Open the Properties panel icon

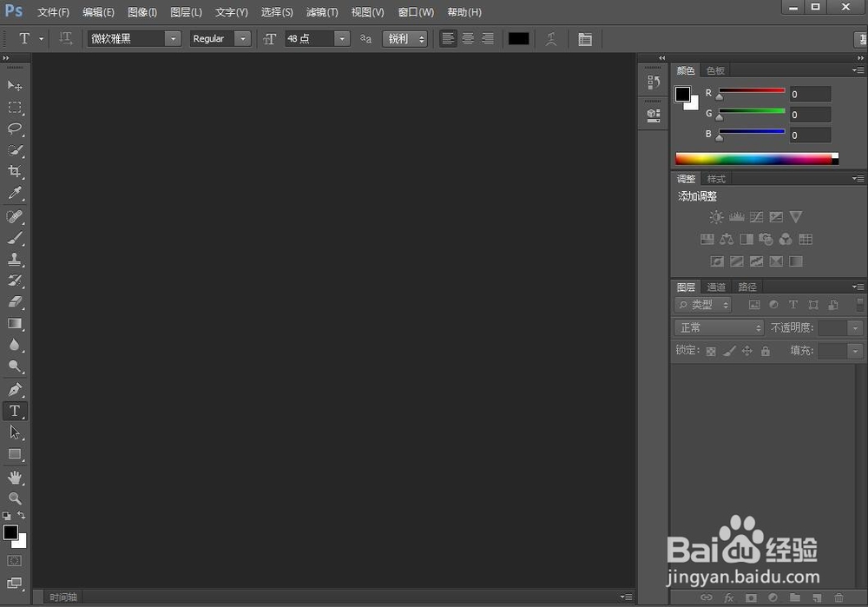pyautogui.click(x=654, y=115)
